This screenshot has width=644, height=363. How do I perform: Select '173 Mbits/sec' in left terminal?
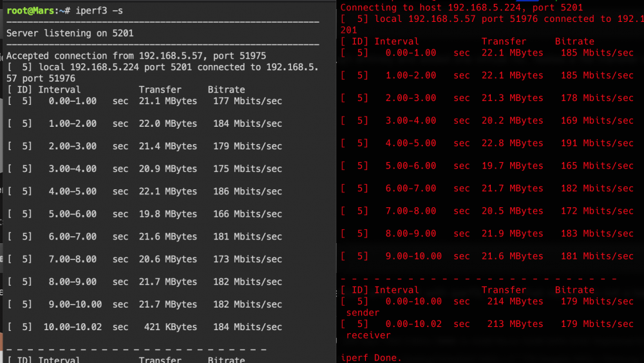tap(247, 259)
